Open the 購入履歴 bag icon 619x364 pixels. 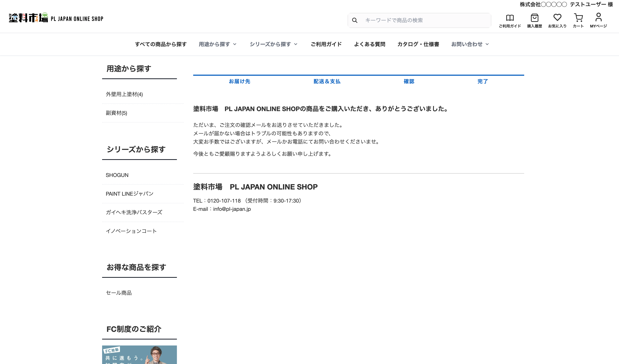pyautogui.click(x=534, y=18)
